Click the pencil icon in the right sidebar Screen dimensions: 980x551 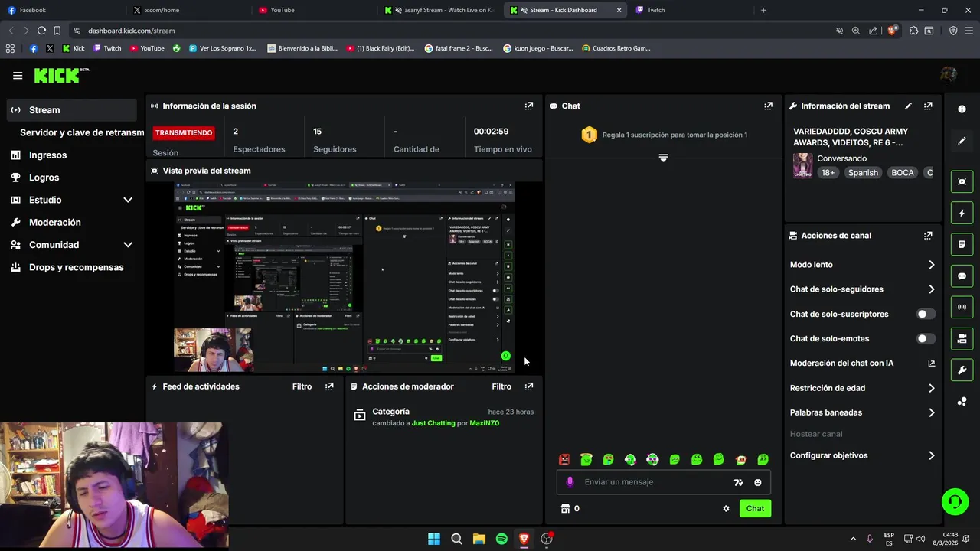click(x=962, y=141)
